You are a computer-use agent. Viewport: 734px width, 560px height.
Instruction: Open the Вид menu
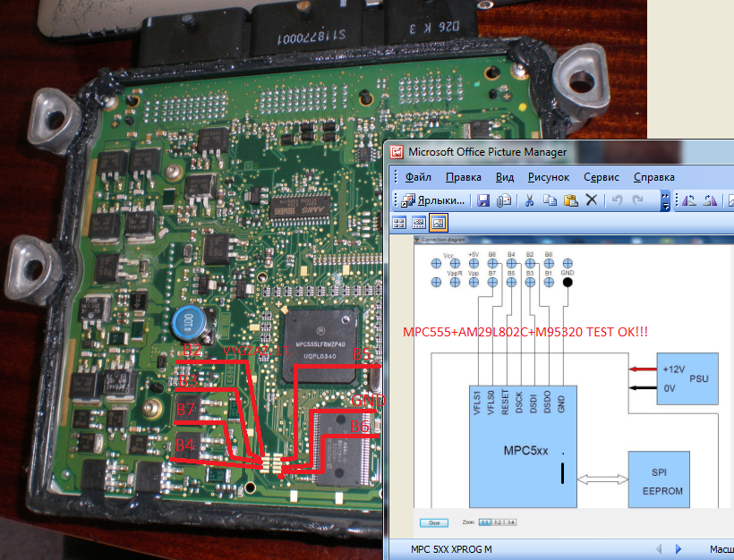tap(505, 177)
